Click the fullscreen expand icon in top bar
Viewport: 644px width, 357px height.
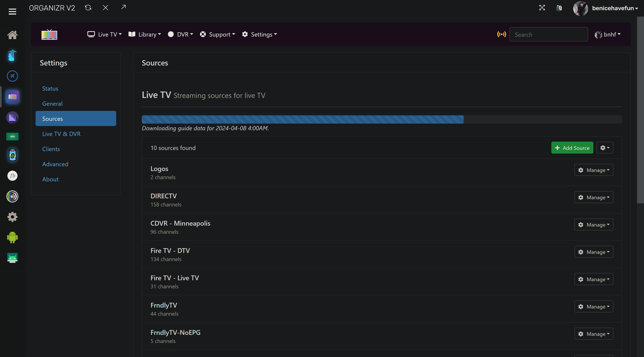[542, 8]
